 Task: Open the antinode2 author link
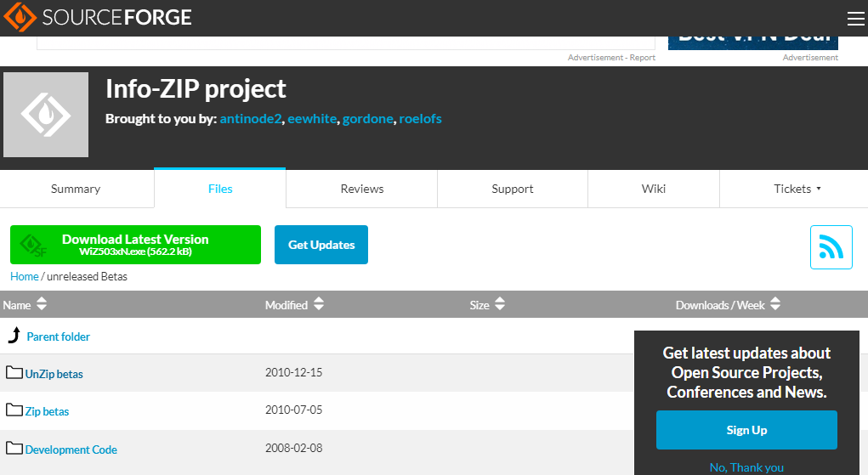coord(251,118)
